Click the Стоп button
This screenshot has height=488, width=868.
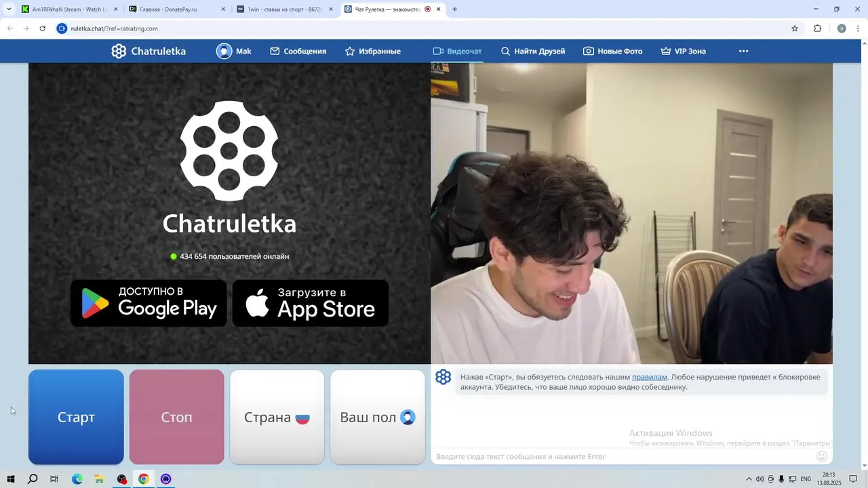(176, 417)
